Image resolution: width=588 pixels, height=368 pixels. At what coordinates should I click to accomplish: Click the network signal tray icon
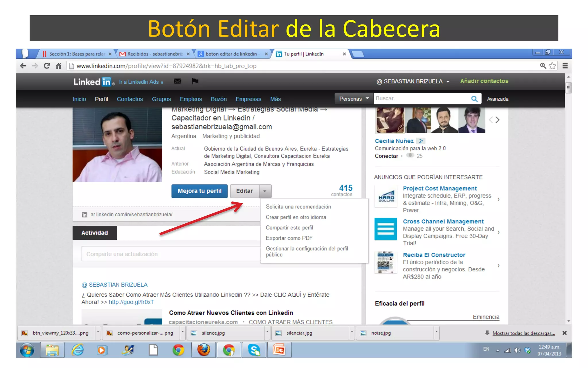508,350
